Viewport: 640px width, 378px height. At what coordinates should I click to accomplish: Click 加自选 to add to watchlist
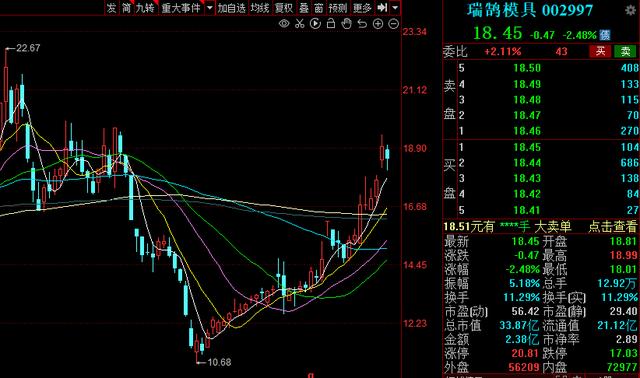[x=231, y=7]
